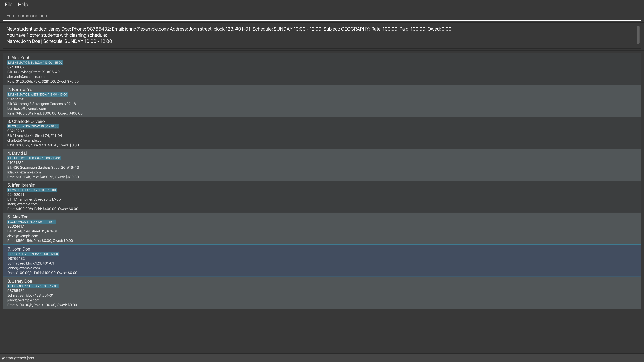This screenshot has height=362, width=644.
Task: Click the ugteach.json file path in status bar
Action: 18,358
